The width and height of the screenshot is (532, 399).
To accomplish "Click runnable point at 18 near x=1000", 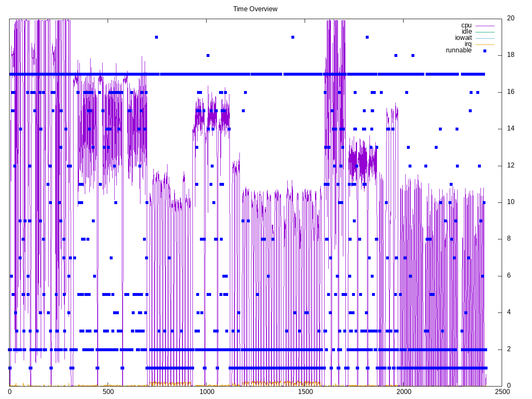I will point(208,55).
